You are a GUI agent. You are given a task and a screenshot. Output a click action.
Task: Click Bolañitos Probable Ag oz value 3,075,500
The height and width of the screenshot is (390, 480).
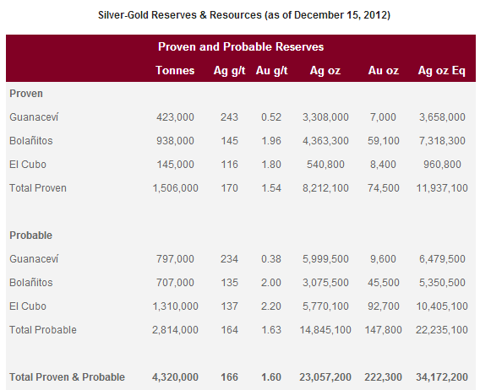click(325, 283)
